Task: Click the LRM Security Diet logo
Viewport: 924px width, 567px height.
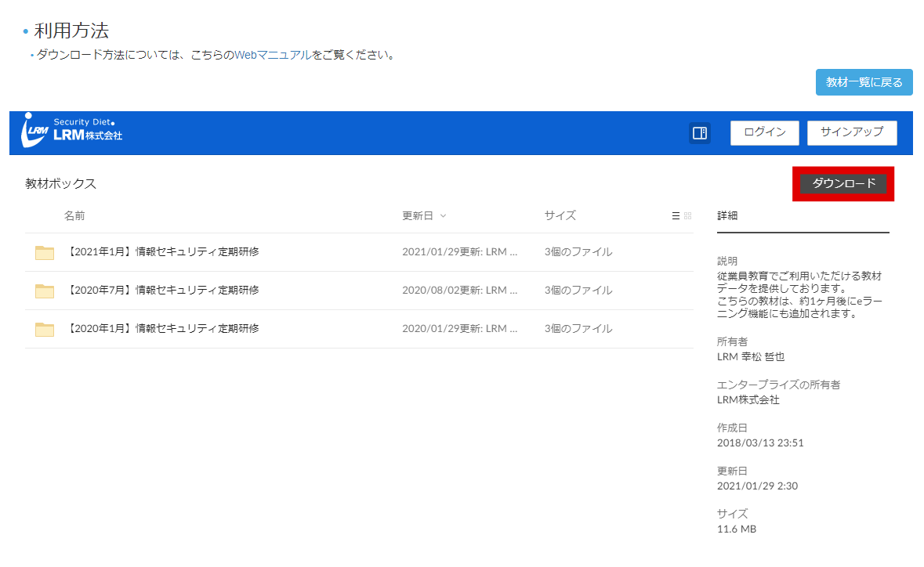Action: pos(72,130)
